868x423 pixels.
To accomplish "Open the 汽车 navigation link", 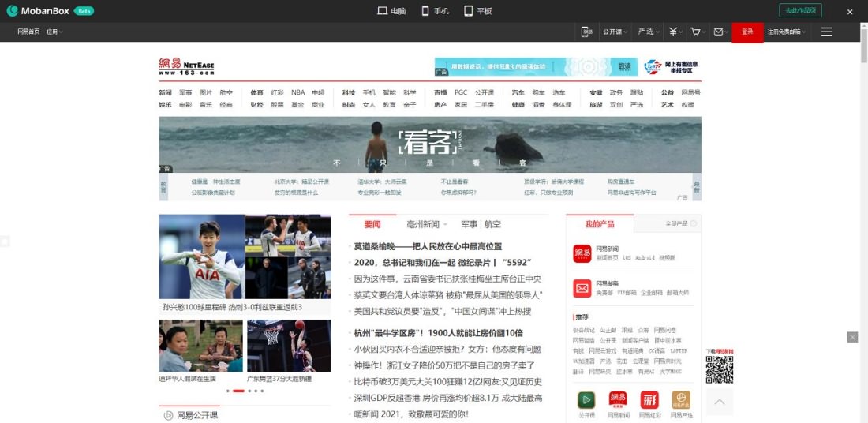I will 518,92.
